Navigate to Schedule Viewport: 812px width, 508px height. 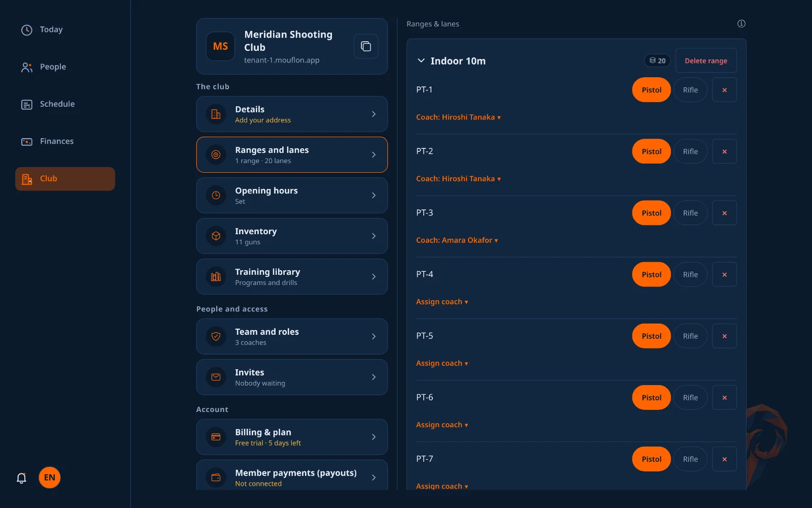(65, 104)
